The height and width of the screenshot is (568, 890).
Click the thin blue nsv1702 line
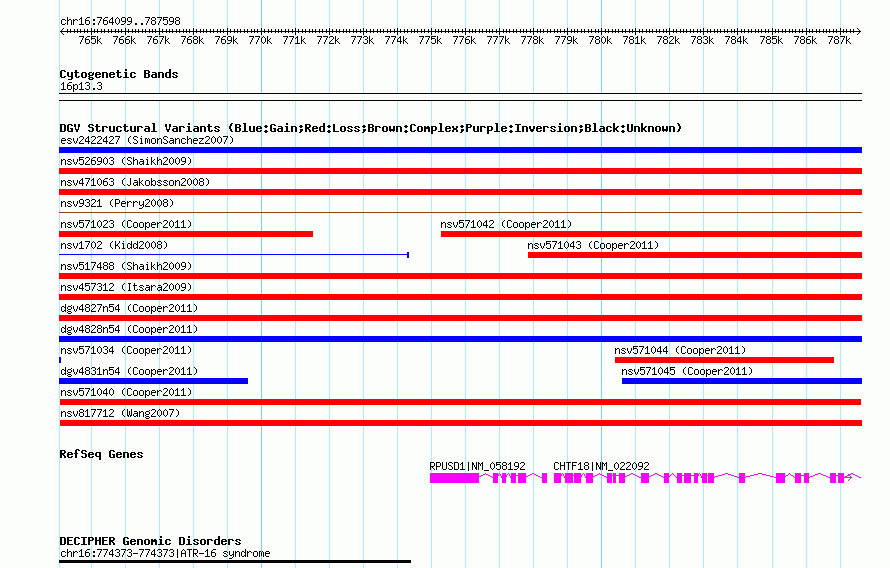pos(234,255)
